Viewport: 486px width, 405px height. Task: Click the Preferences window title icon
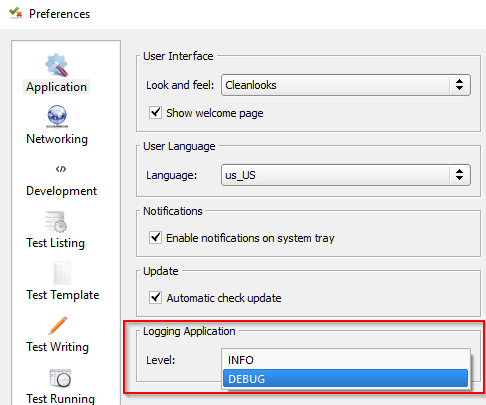click(15, 13)
